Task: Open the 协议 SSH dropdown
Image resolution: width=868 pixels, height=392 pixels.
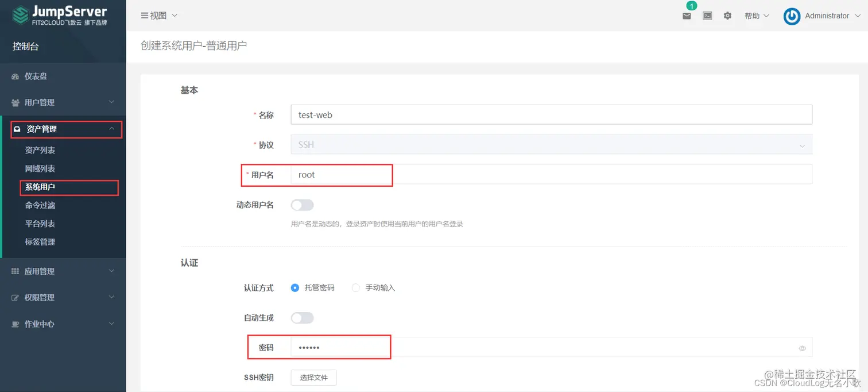Action: click(x=551, y=145)
